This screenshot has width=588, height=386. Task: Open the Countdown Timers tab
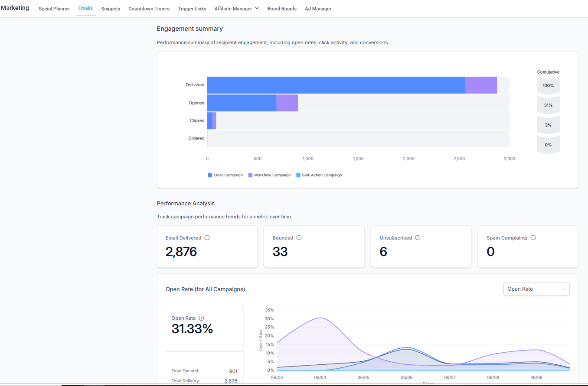(x=149, y=9)
